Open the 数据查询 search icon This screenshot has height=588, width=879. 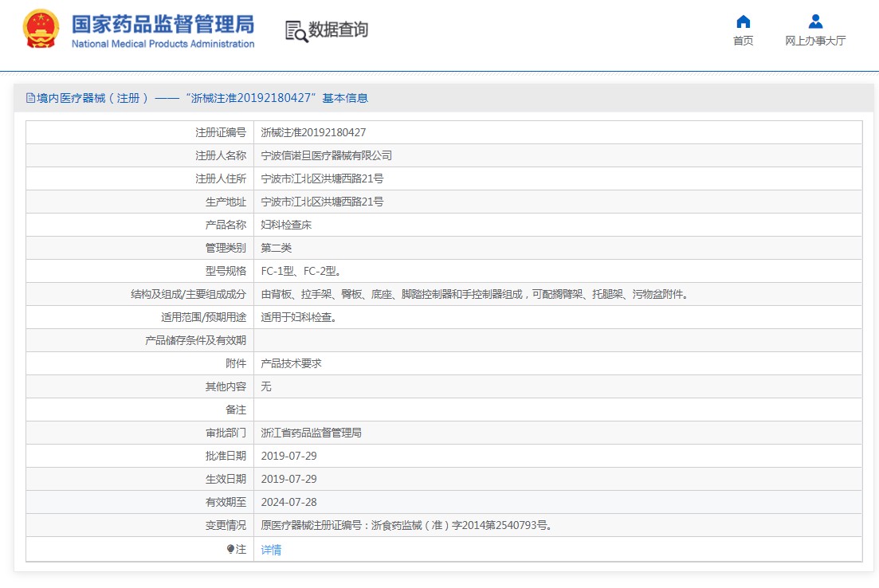[x=296, y=31]
